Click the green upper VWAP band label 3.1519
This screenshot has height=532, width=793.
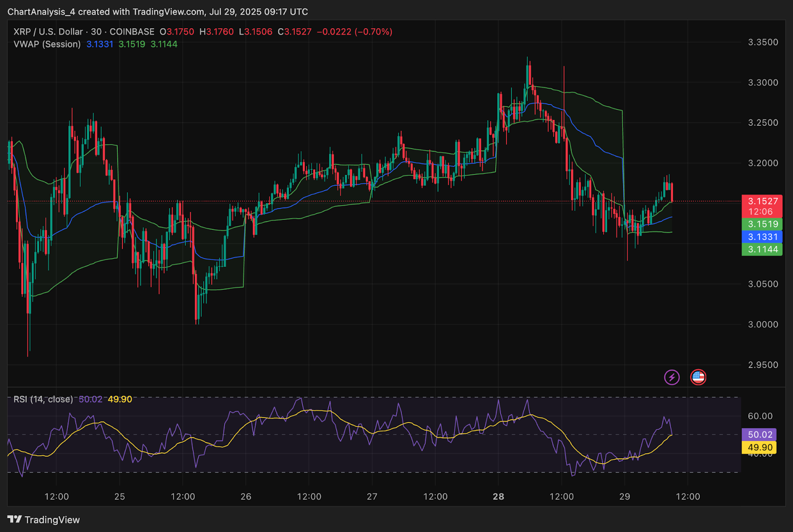click(x=762, y=224)
